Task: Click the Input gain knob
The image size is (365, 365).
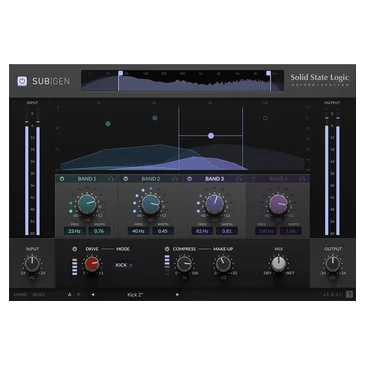Action: 32,264
